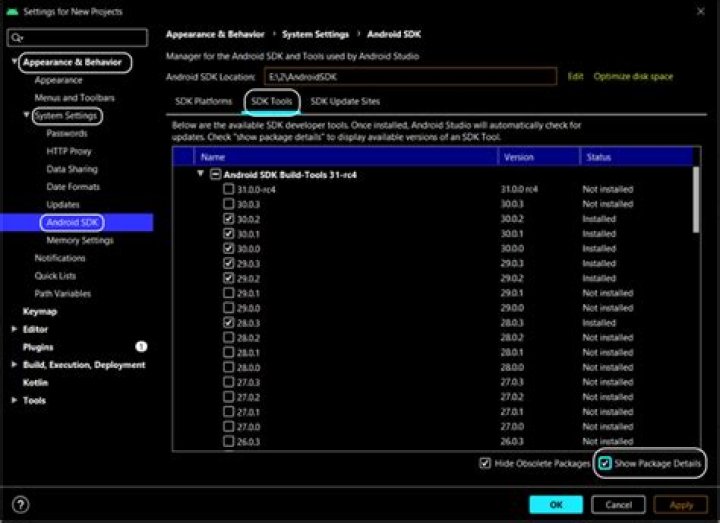
Task: Sort by the Version column header
Action: [539, 157]
